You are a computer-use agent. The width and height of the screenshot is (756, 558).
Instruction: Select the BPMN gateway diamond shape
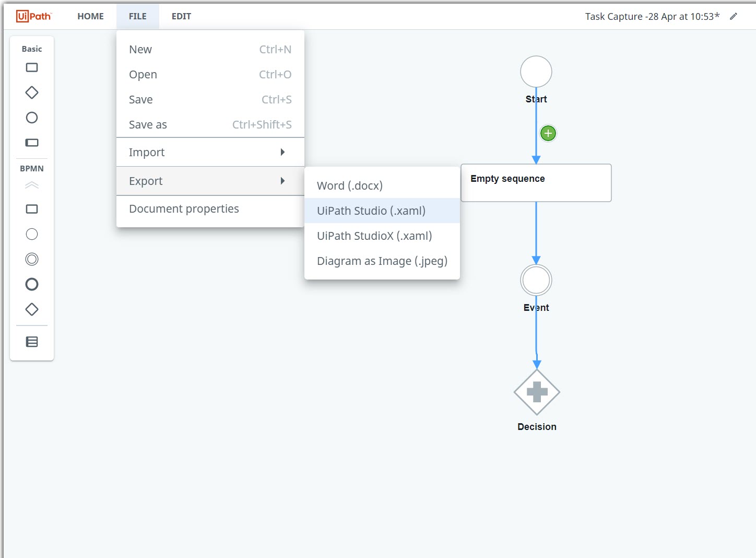(31, 309)
